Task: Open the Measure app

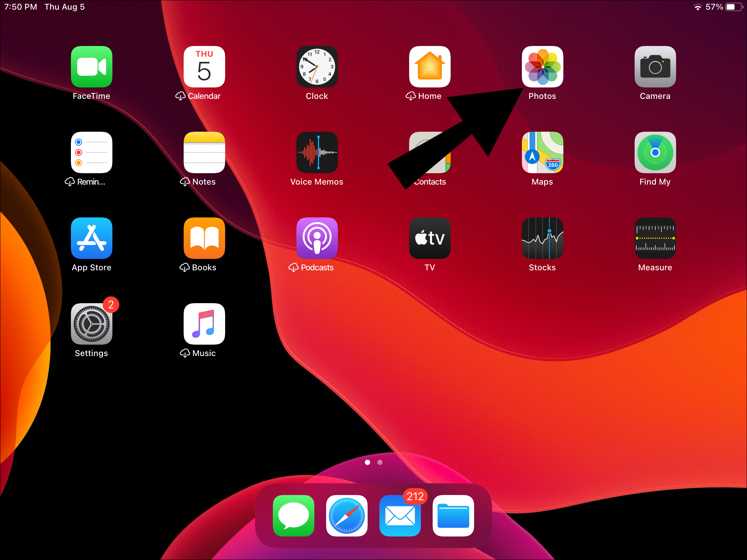Action: pos(655,238)
